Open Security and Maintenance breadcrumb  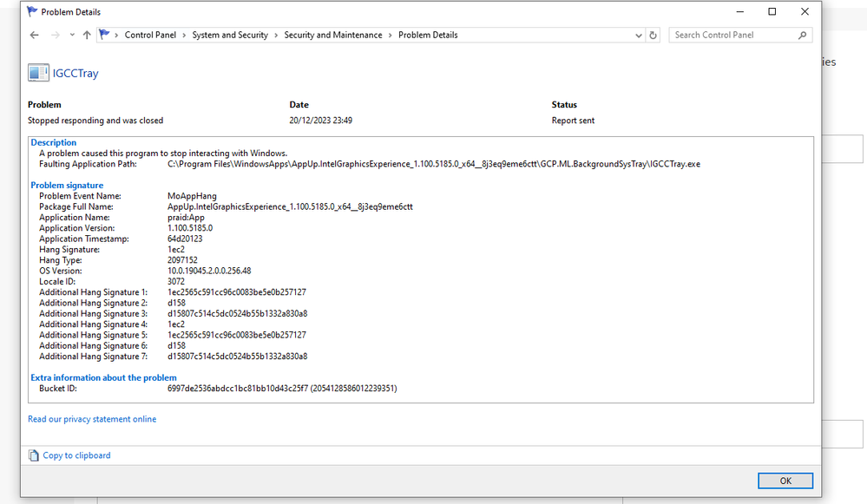[x=333, y=35]
